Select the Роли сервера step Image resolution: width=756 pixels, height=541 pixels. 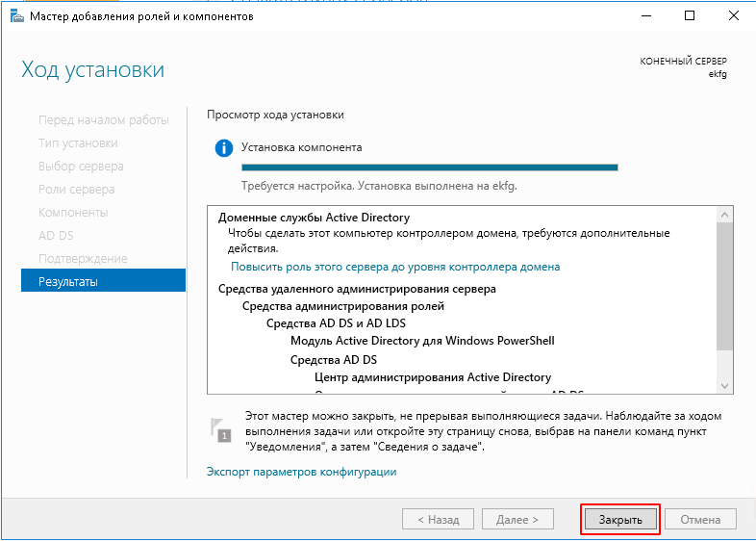(77, 190)
